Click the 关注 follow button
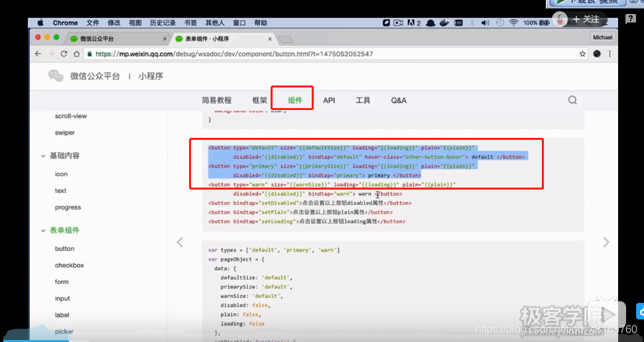 point(586,19)
